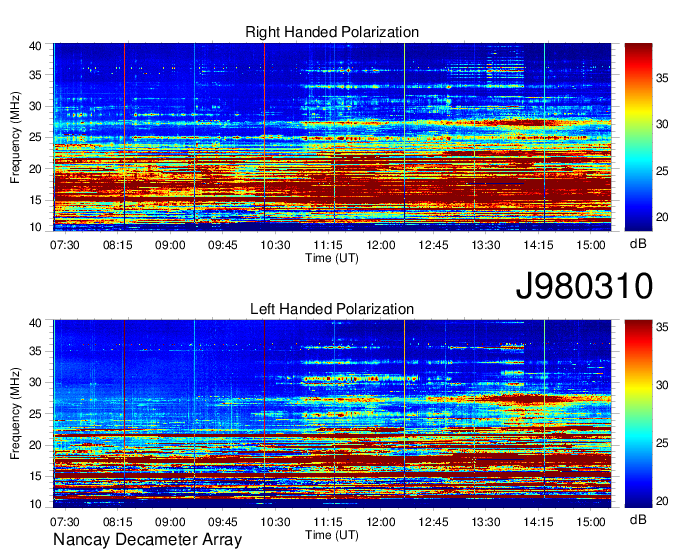Click the '10' frequency tick on Right Handed plot
This screenshot has width=680, height=552.
click(x=36, y=227)
